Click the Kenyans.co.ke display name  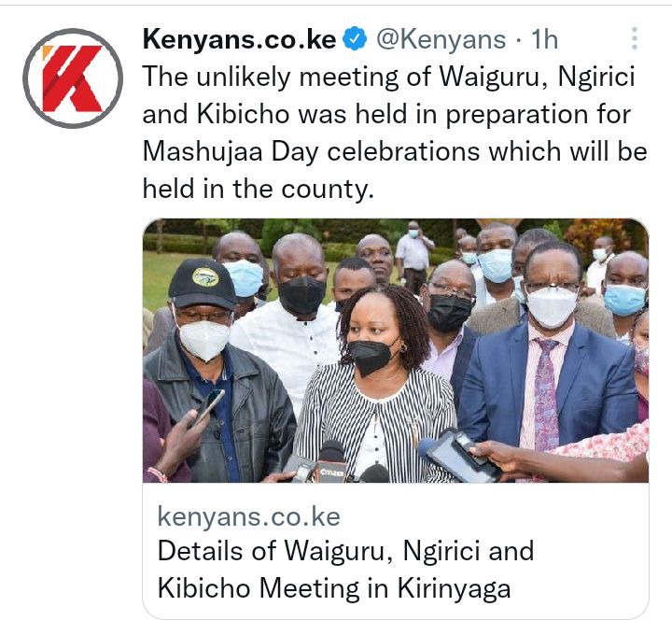[240, 39]
